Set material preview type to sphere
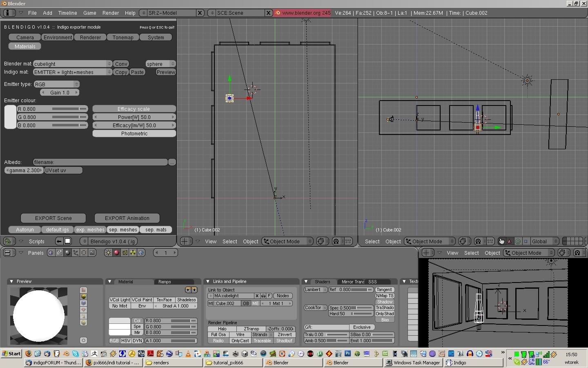Viewport: 588px width, 368px height. [84, 296]
